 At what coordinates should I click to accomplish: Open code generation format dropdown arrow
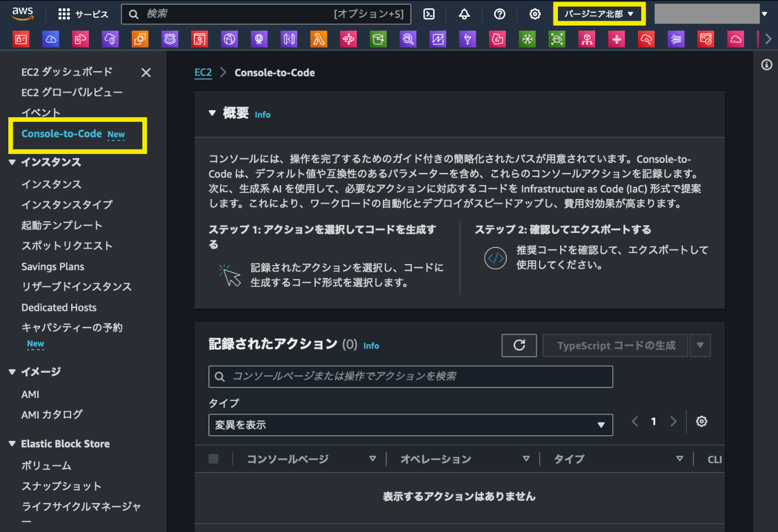(x=700, y=345)
